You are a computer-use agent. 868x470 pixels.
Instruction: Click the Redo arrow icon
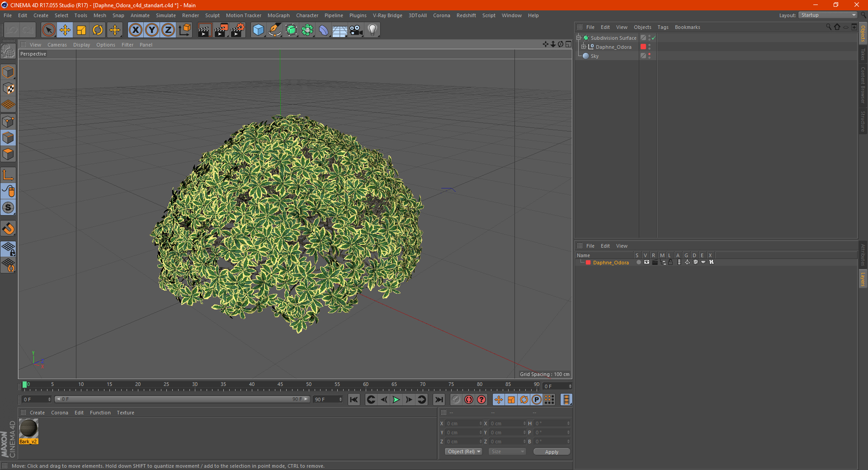point(28,30)
